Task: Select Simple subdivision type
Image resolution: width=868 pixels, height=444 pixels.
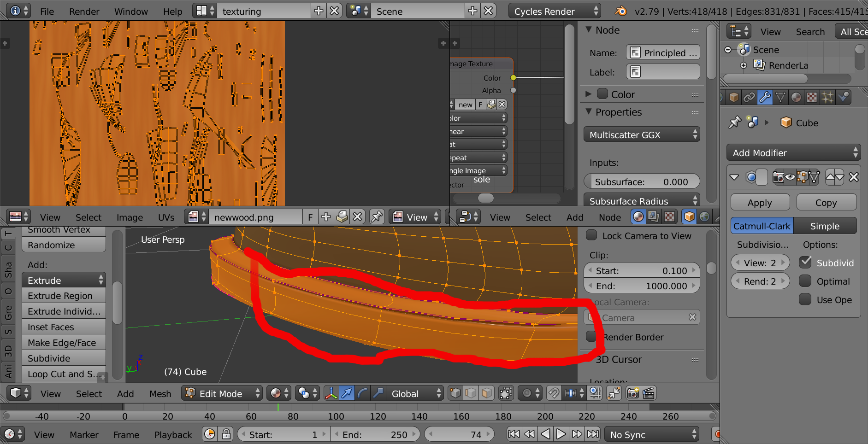Action: tap(825, 226)
